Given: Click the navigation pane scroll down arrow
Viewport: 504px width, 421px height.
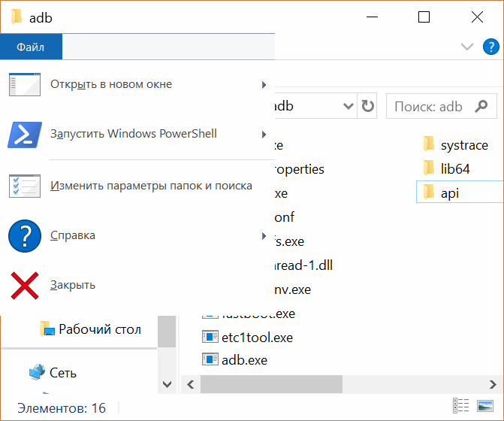Looking at the screenshot, I should (x=167, y=384).
